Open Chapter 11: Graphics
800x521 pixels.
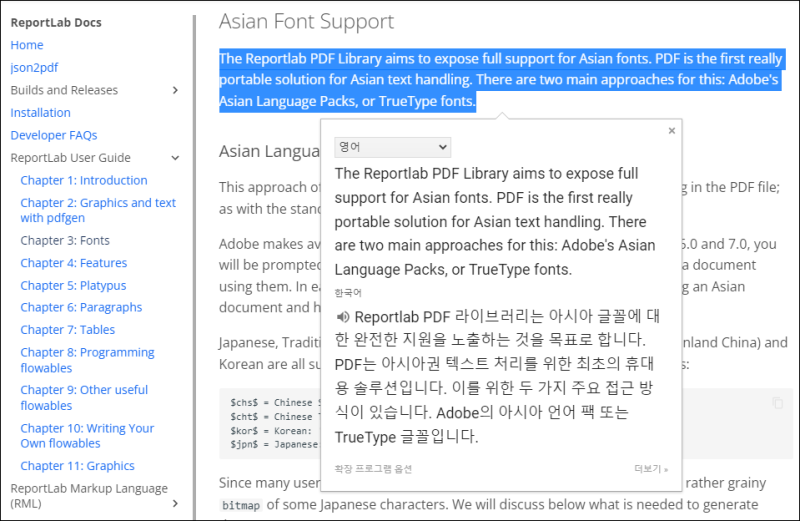point(77,466)
